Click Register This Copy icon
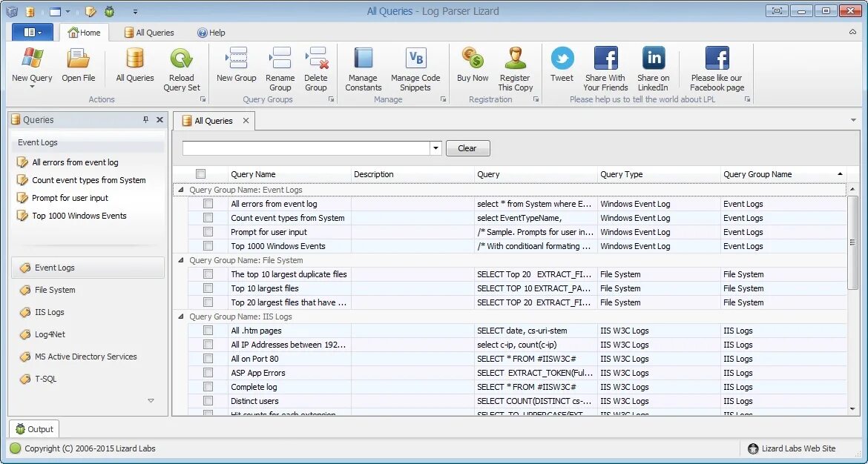868x464 pixels. (515, 59)
